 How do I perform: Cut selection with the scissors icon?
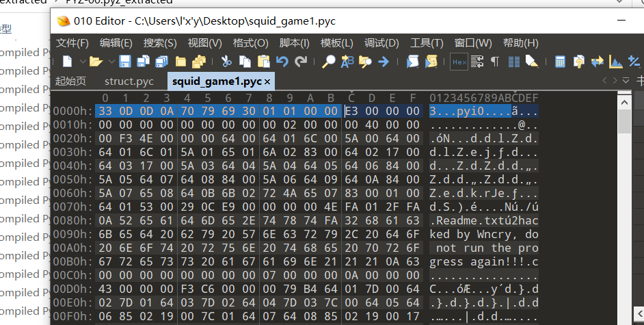226,62
